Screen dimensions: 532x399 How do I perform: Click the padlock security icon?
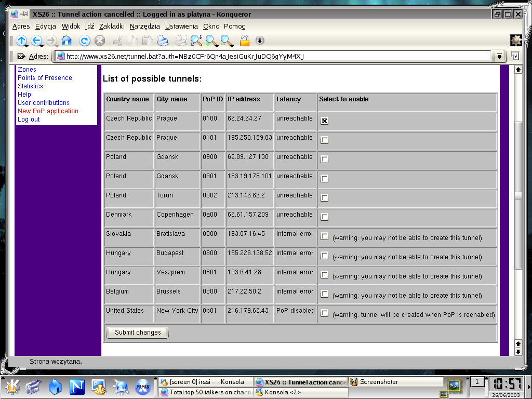tap(245, 41)
